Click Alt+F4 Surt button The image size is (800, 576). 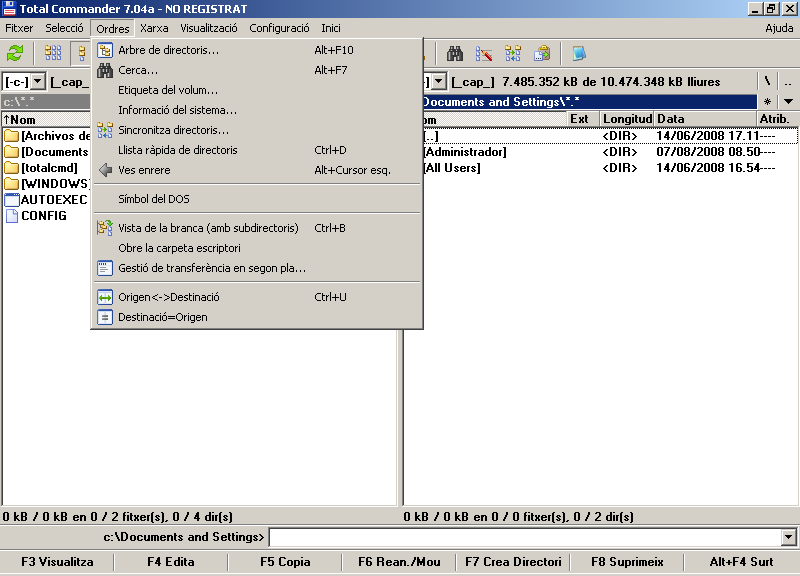pyautogui.click(x=741, y=562)
